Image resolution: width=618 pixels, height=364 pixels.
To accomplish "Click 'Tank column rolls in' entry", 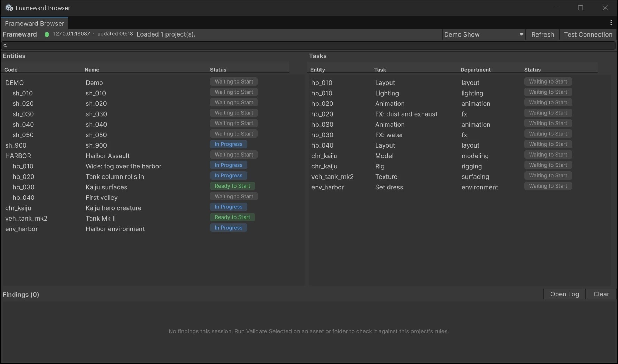I will pyautogui.click(x=115, y=176).
